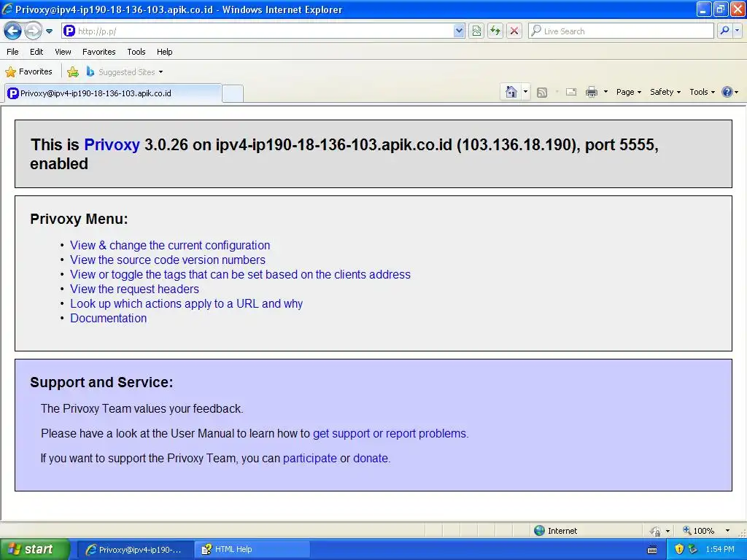
Task: Click the Print icon
Action: pos(592,92)
